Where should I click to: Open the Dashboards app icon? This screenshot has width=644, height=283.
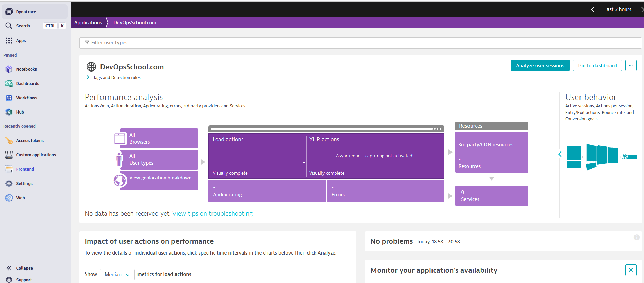click(9, 84)
